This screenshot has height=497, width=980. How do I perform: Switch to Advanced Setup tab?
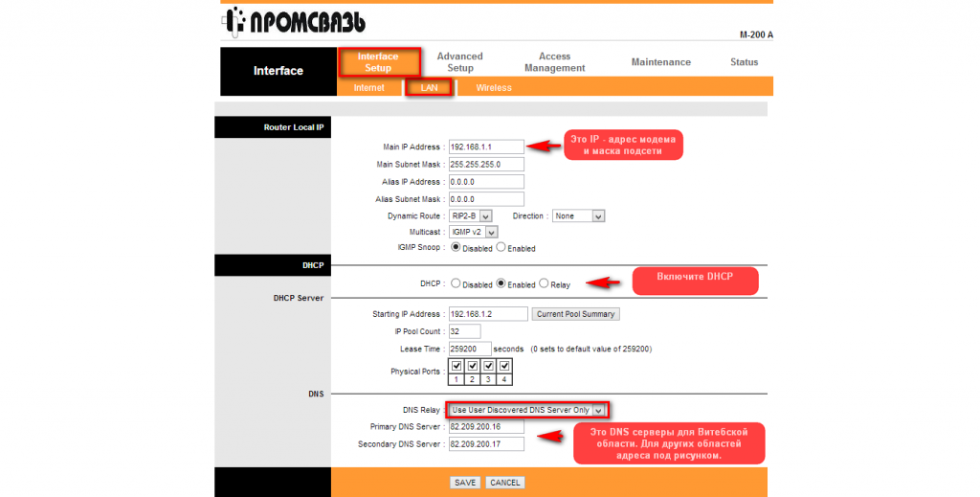pos(459,62)
